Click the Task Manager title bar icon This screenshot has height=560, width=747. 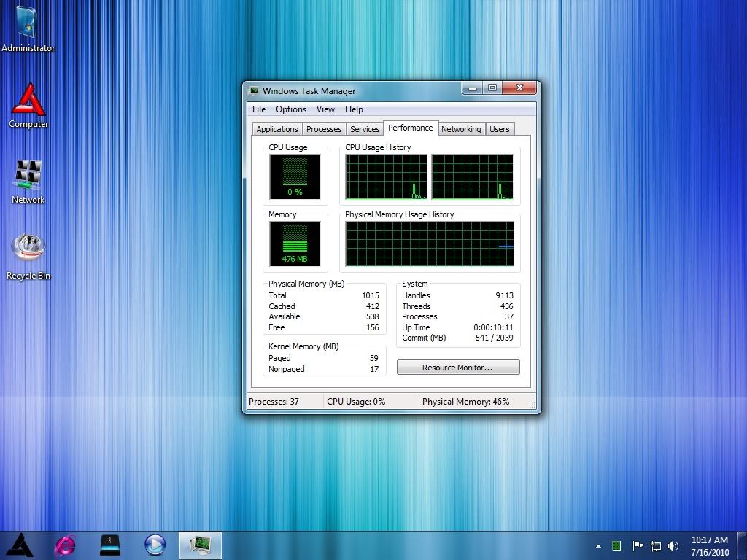[x=253, y=90]
